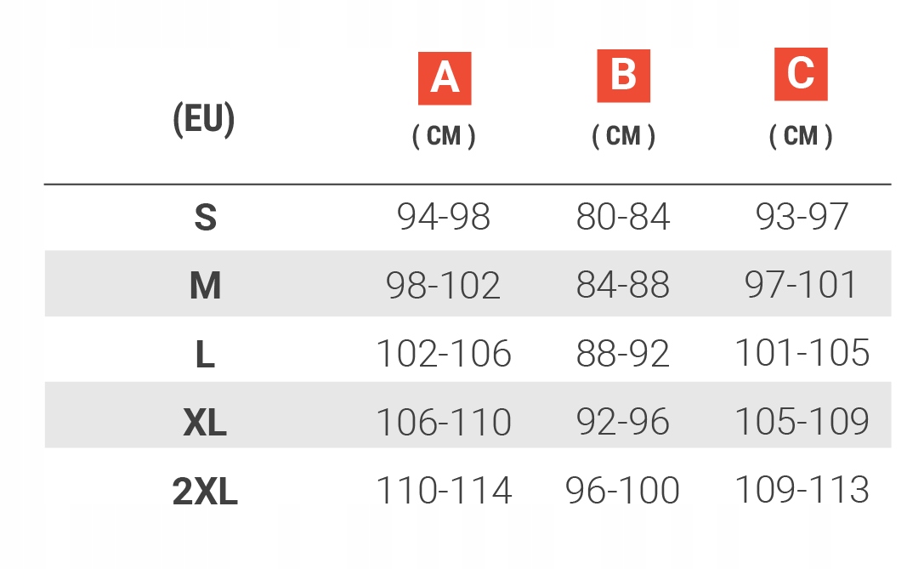This screenshot has width=924, height=569.
Task: Select the M size row label
Action: pos(205,286)
